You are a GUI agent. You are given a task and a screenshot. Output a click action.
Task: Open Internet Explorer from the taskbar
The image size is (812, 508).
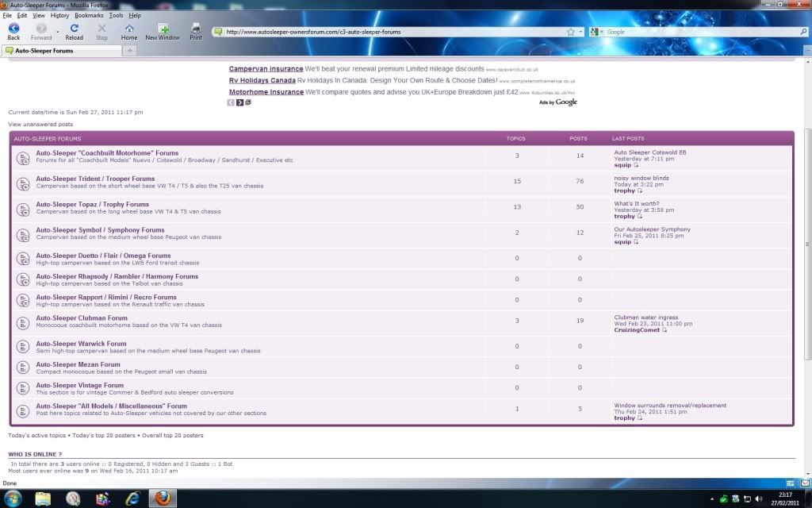132,498
